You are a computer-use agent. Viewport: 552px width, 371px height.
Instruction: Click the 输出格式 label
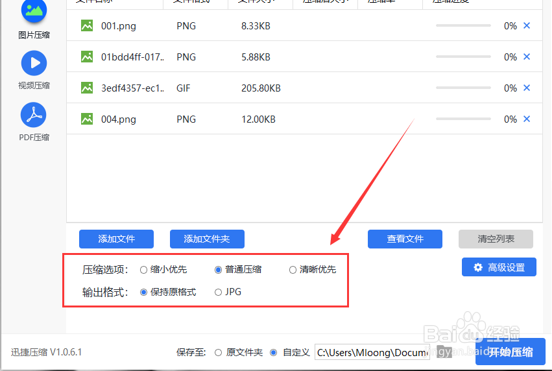click(x=105, y=292)
